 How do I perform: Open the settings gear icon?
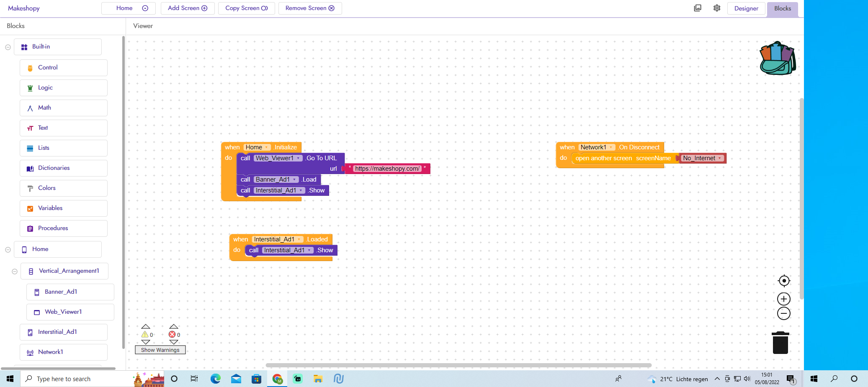click(717, 8)
